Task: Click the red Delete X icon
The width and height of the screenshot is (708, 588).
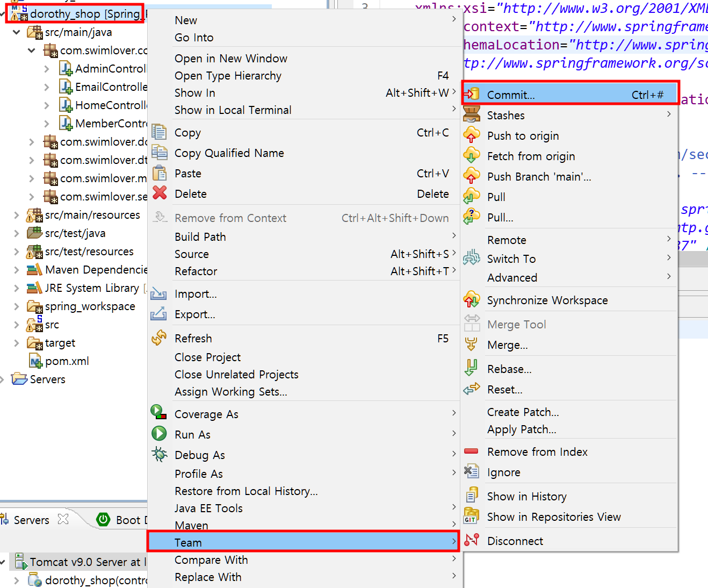Action: pos(160,193)
